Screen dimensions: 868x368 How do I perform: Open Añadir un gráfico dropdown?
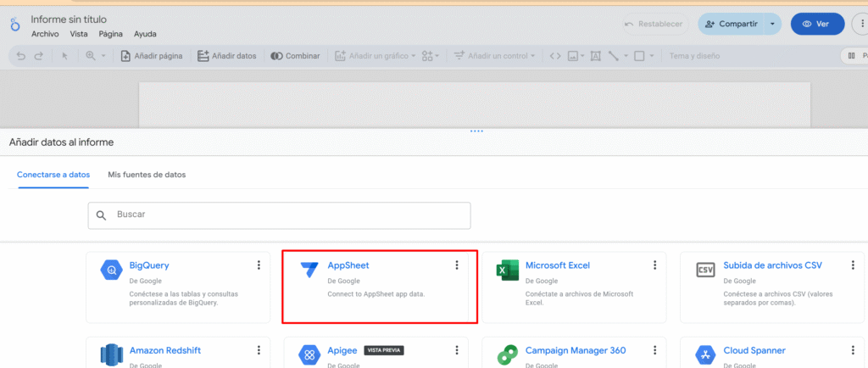tap(375, 56)
